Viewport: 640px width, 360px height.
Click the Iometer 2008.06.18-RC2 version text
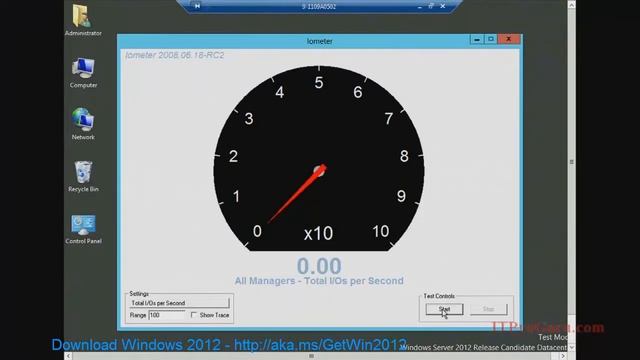click(175, 55)
